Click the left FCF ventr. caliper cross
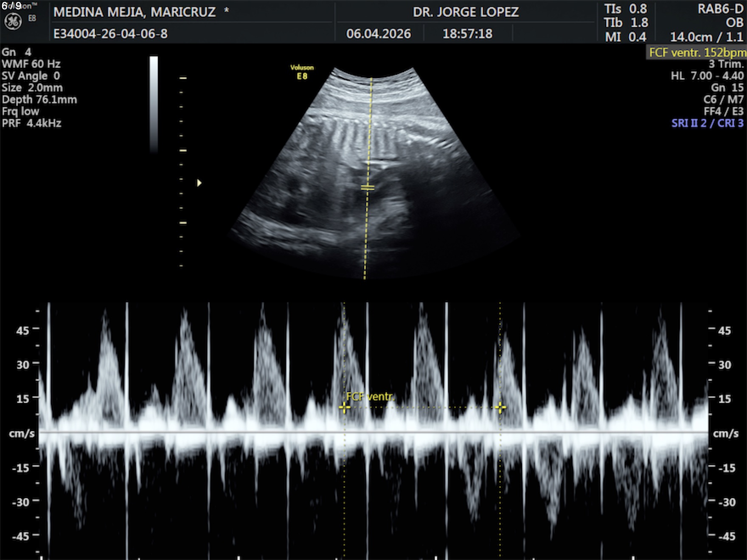Viewport: 747px width, 560px height. click(x=344, y=408)
